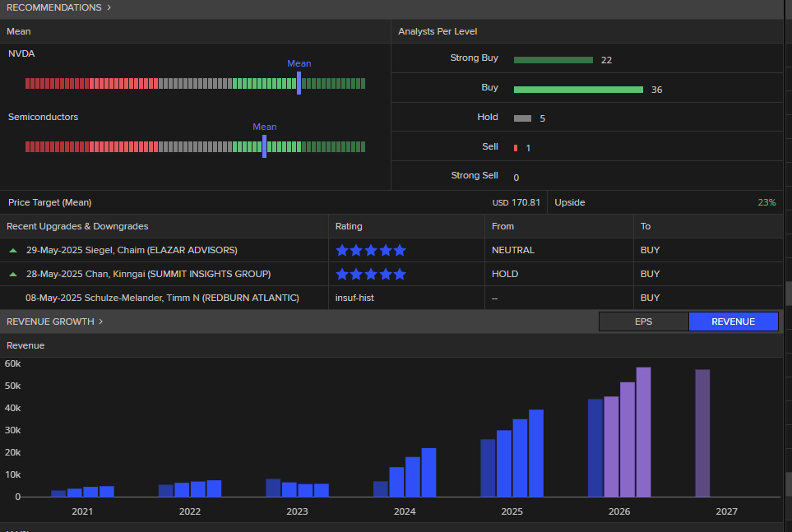Screen dimensions: 792x532
Task: Click the Recent Upgrades & Downgrades column header
Action: pos(77,226)
